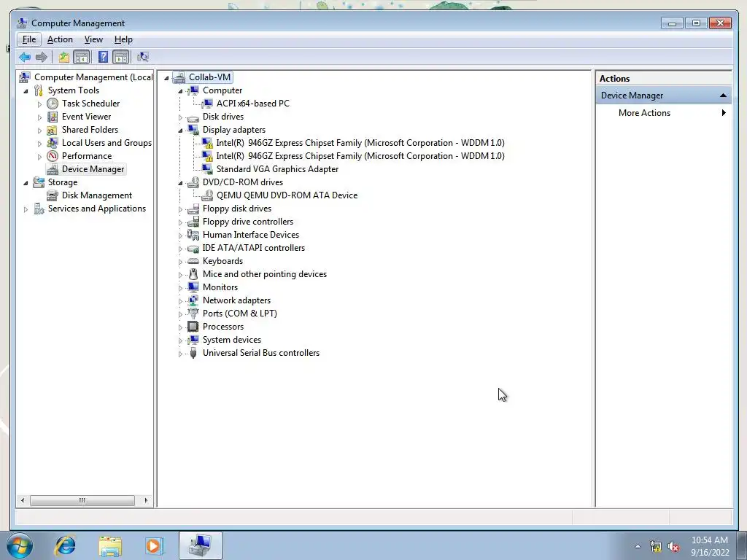Show hidden tray icons arrow
Image resolution: width=747 pixels, height=560 pixels.
[x=638, y=547]
